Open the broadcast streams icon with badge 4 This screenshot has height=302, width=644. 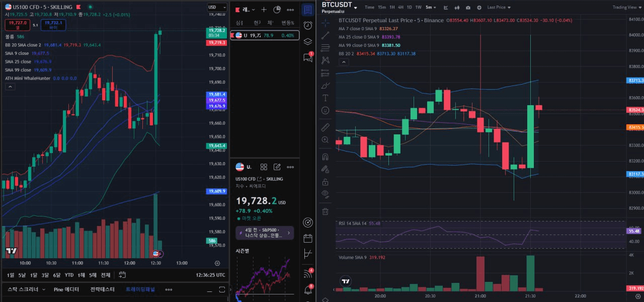click(x=308, y=273)
